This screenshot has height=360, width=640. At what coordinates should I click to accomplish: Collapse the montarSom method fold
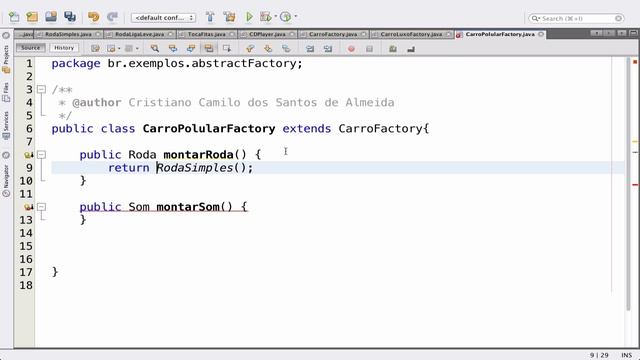coord(41,207)
